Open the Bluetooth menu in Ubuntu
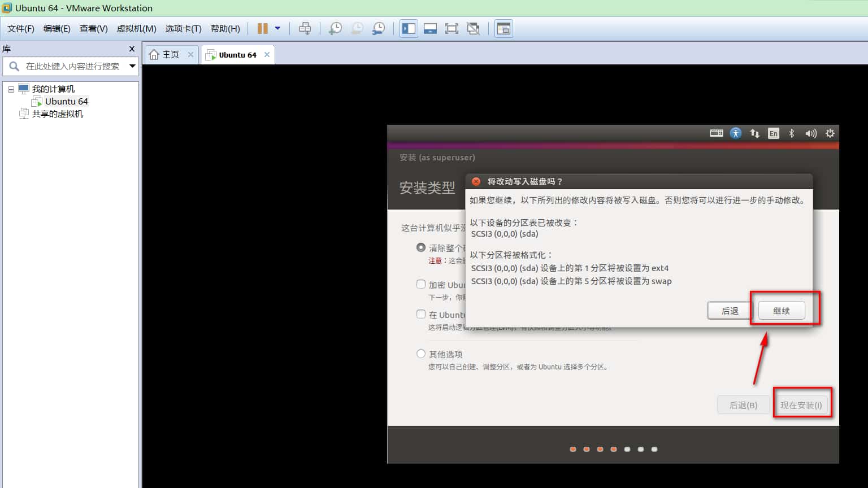 pos(791,133)
